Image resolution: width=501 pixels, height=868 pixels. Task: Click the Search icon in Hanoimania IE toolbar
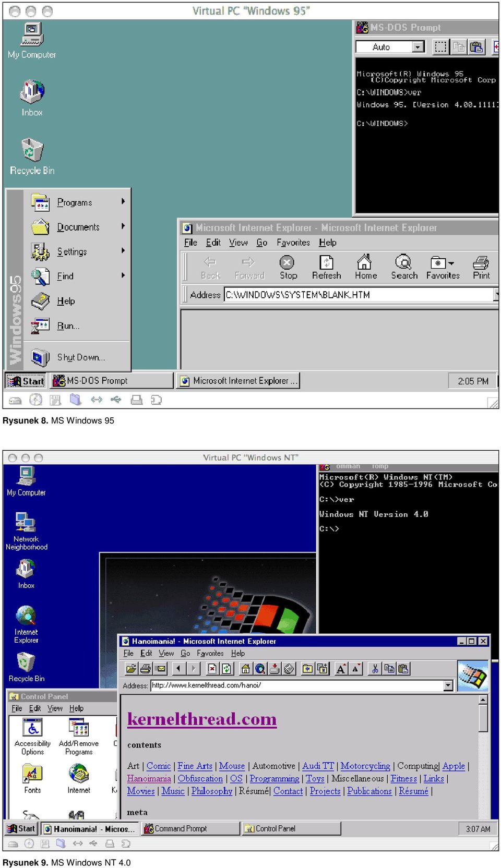click(260, 668)
